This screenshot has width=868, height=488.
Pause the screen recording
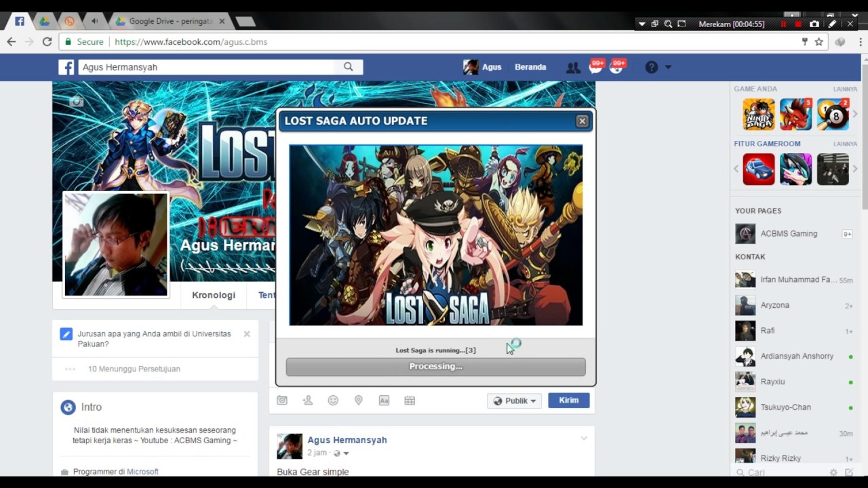point(784,24)
